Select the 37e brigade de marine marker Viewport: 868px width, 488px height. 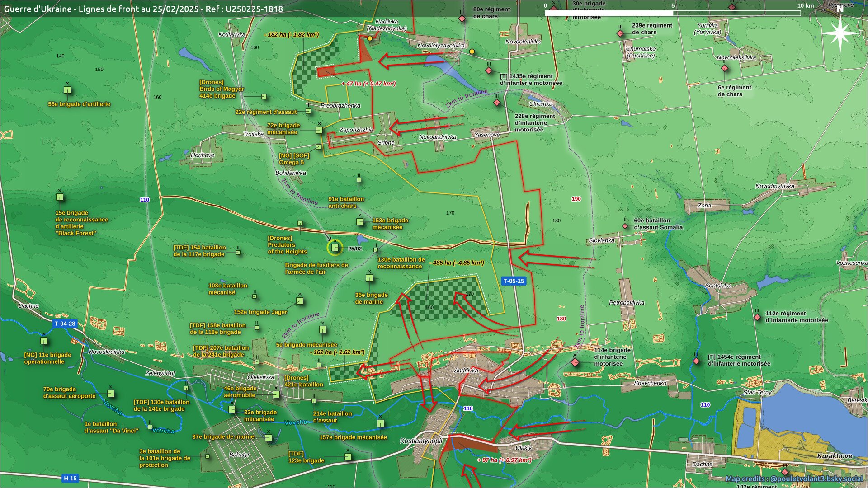pos(269,438)
